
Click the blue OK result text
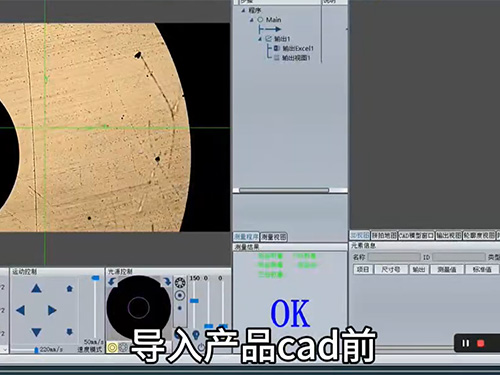pyautogui.click(x=290, y=314)
